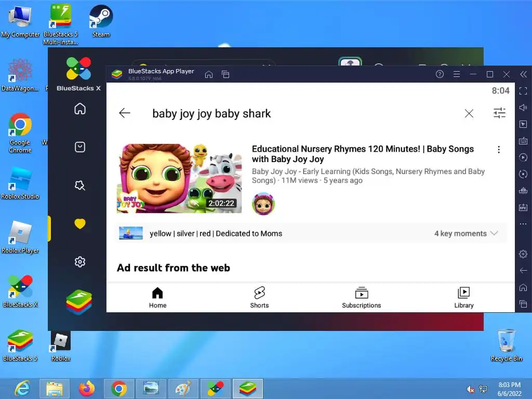Switch to YouTube Library tab
This screenshot has height=399, width=532.
(x=464, y=297)
